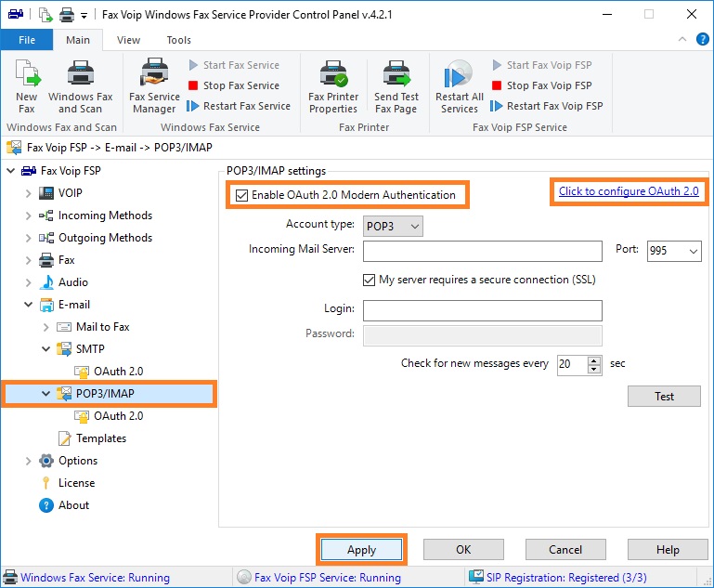Select OAuth 2.0 under POP3/IMAP
This screenshot has width=714, height=588.
[119, 416]
